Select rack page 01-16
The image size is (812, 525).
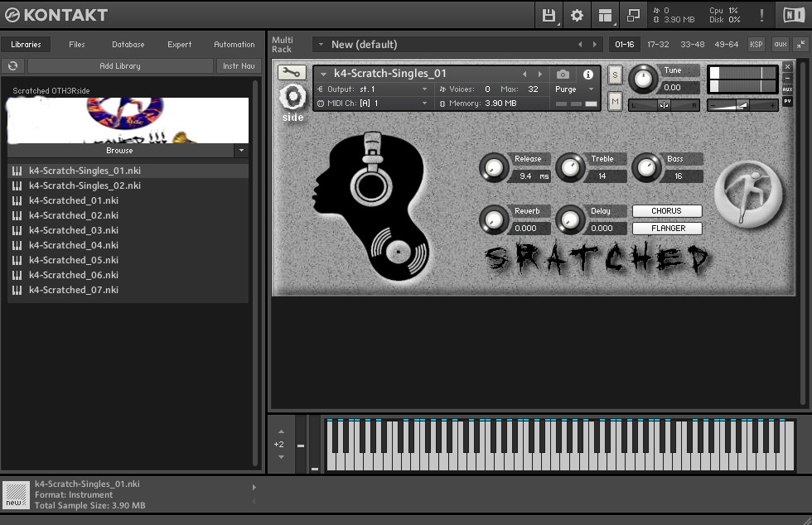coord(624,45)
